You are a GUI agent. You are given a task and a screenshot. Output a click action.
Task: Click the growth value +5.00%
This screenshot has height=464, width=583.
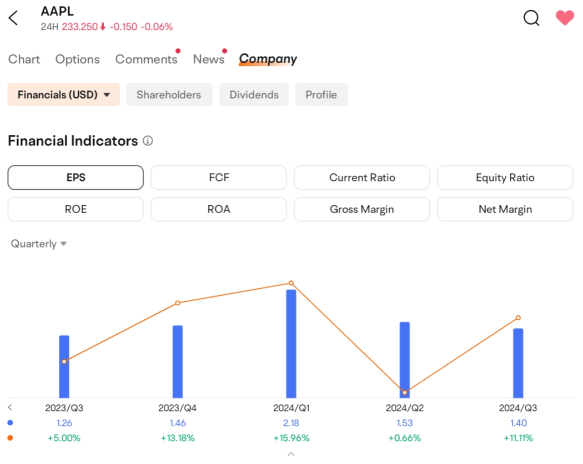pos(64,438)
